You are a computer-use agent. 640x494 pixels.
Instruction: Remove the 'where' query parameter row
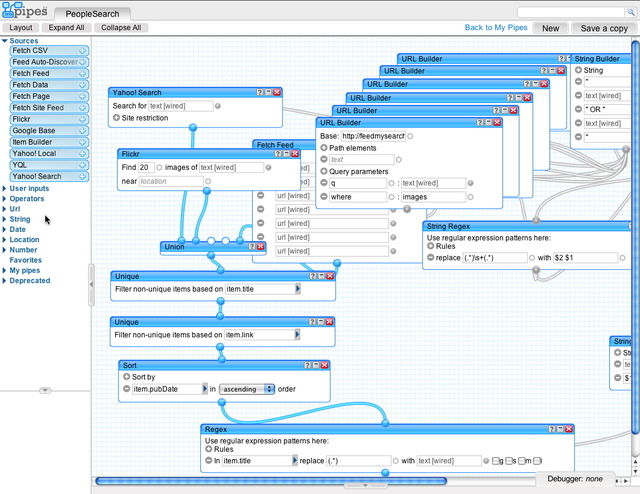point(324,197)
